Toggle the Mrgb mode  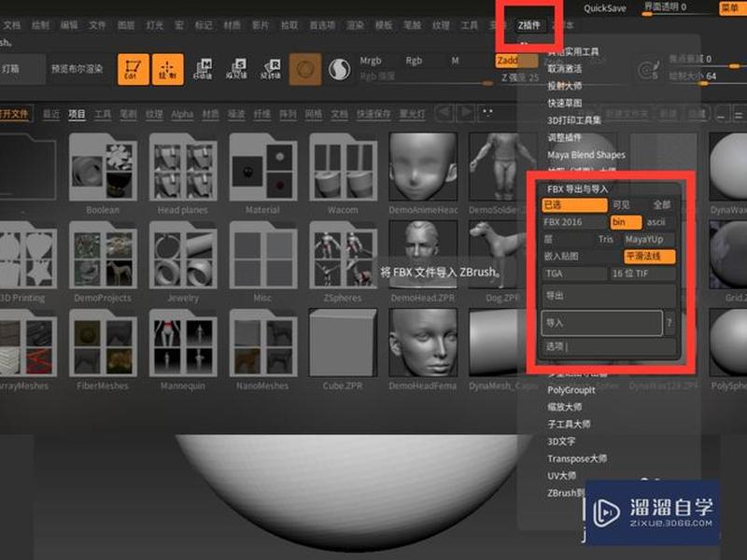point(371,61)
